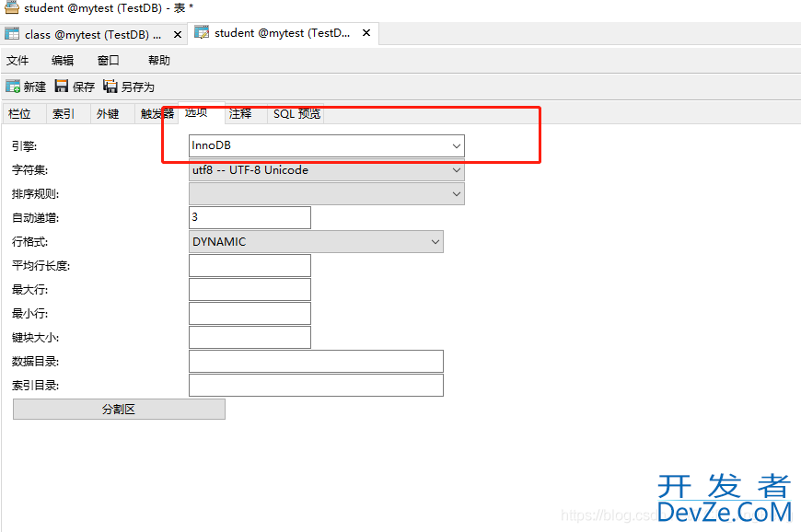Open the 窗口 menu
The image size is (801, 532).
[109, 61]
